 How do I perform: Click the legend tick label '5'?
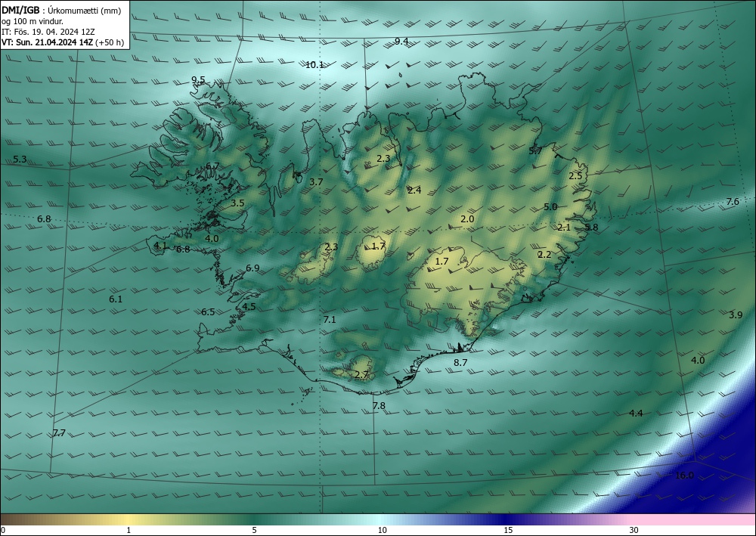click(x=254, y=530)
